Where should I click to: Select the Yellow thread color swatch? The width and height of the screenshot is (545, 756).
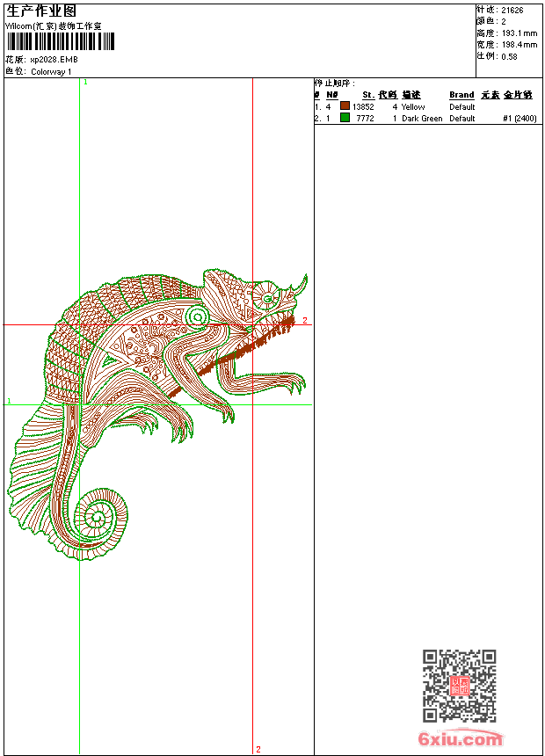[345, 106]
